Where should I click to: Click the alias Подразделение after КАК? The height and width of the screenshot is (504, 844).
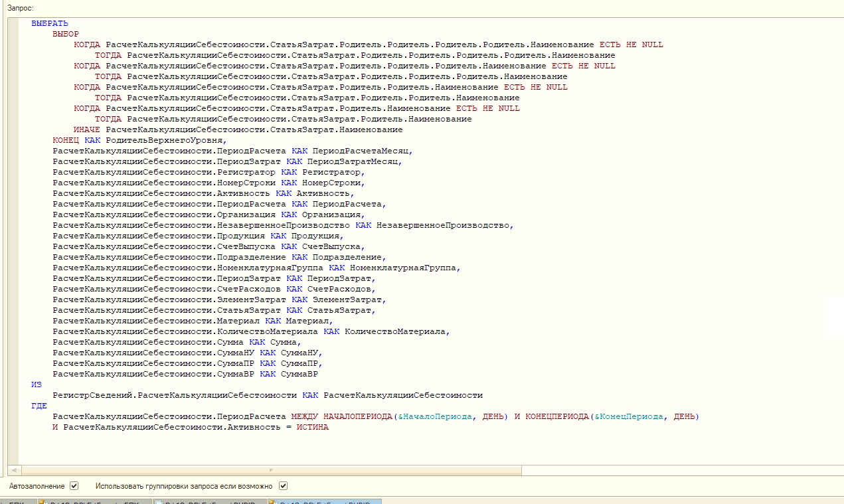(347, 257)
